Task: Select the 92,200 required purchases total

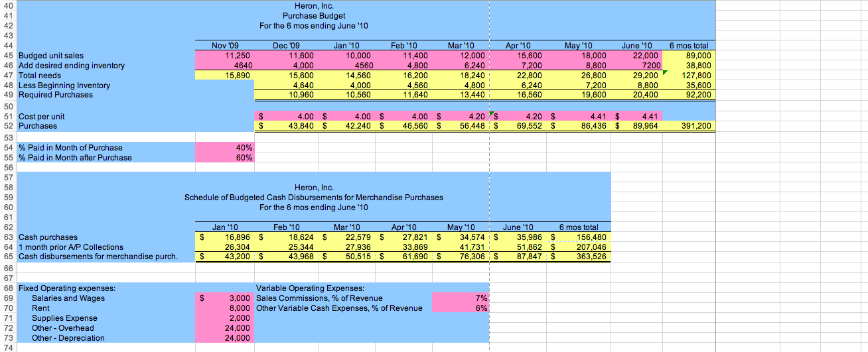Action: [x=689, y=94]
